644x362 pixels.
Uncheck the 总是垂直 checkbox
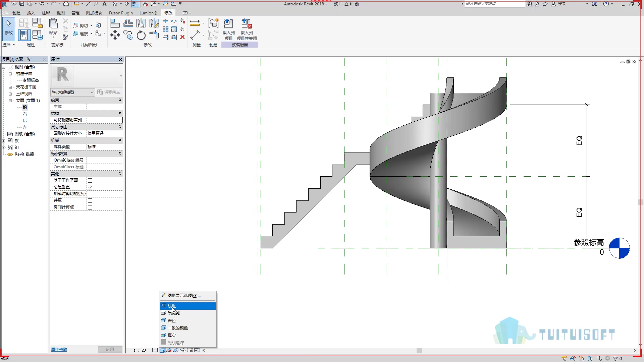[90, 187]
